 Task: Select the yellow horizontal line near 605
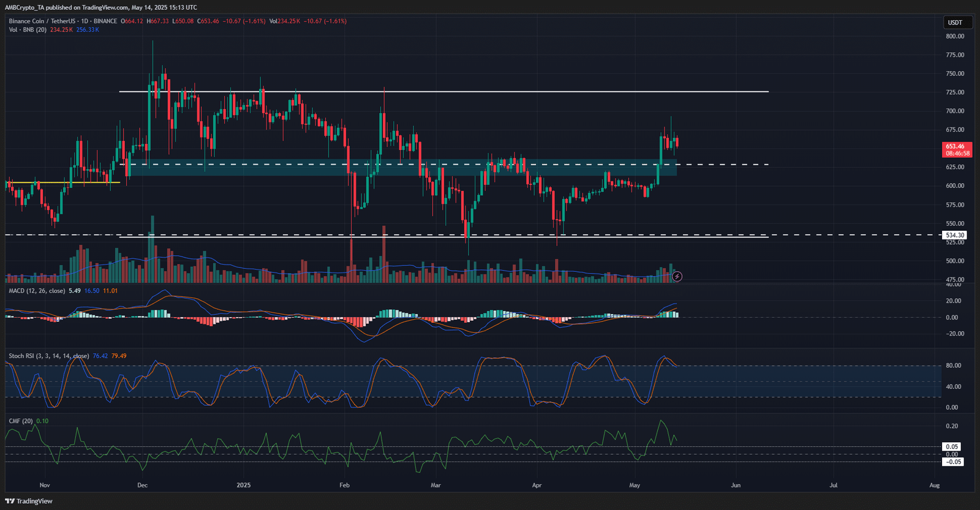[x=62, y=182]
